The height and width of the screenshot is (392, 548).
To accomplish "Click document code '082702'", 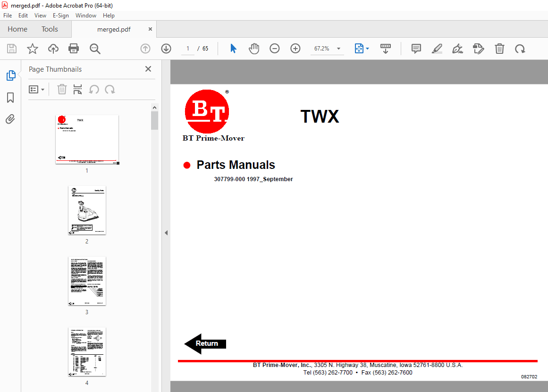I will [529, 376].
